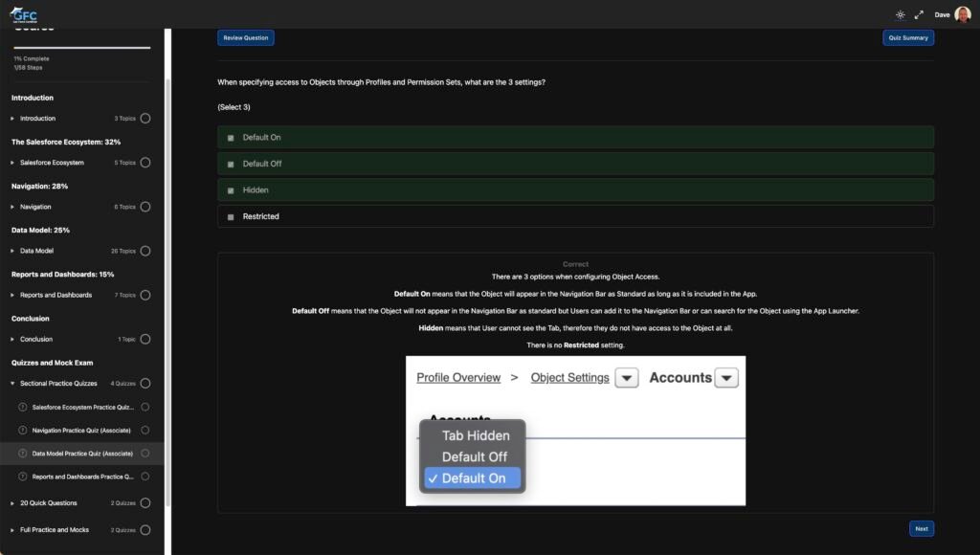The image size is (980, 555).
Task: Open Data Model Practice Quiz (Associate)
Action: [82, 454]
